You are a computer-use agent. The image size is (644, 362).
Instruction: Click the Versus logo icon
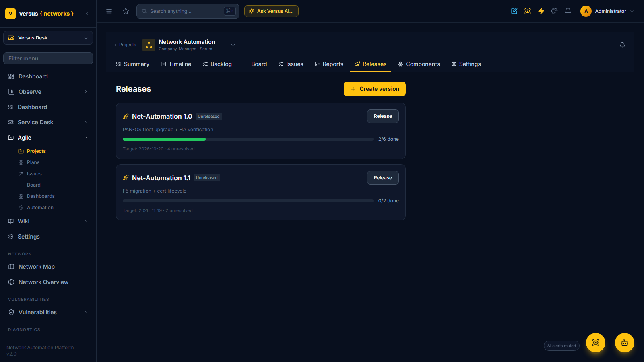(x=10, y=14)
